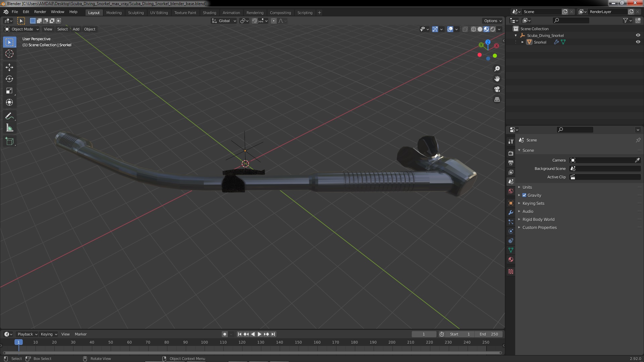Open the Output properties tab

pyautogui.click(x=511, y=163)
